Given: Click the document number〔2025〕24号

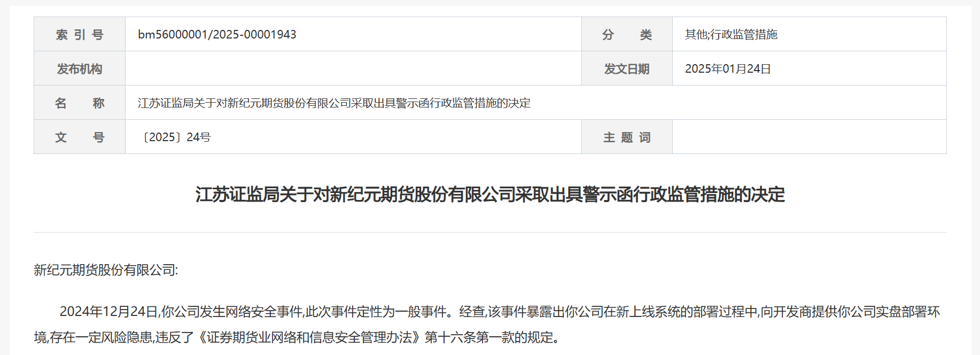Looking at the screenshot, I should click(x=175, y=137).
